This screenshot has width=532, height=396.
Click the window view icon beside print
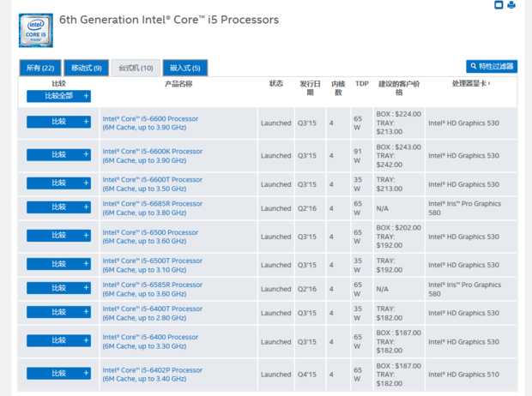point(499,5)
